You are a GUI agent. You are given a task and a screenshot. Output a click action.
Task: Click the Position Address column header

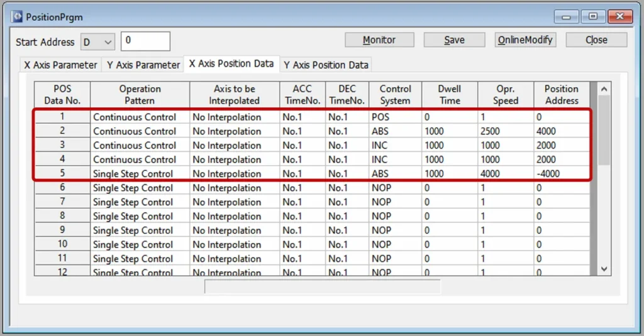562,95
